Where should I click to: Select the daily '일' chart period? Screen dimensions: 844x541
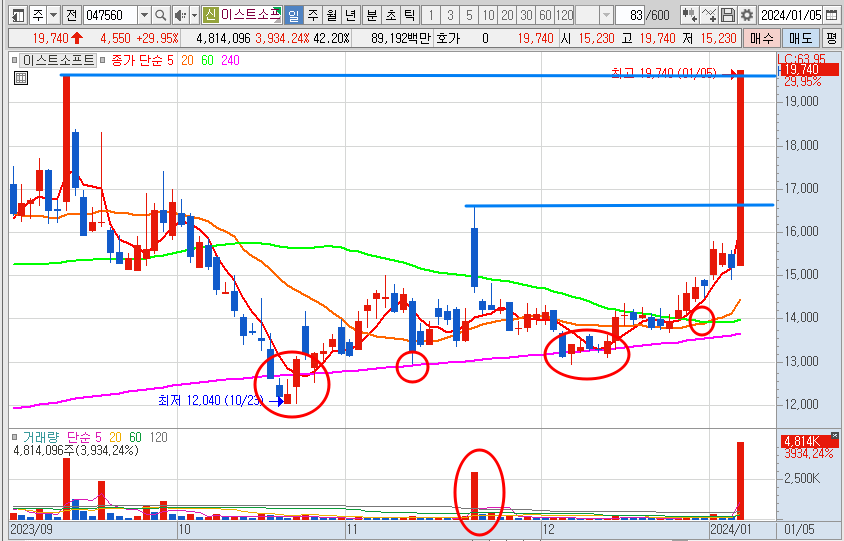[x=293, y=15]
